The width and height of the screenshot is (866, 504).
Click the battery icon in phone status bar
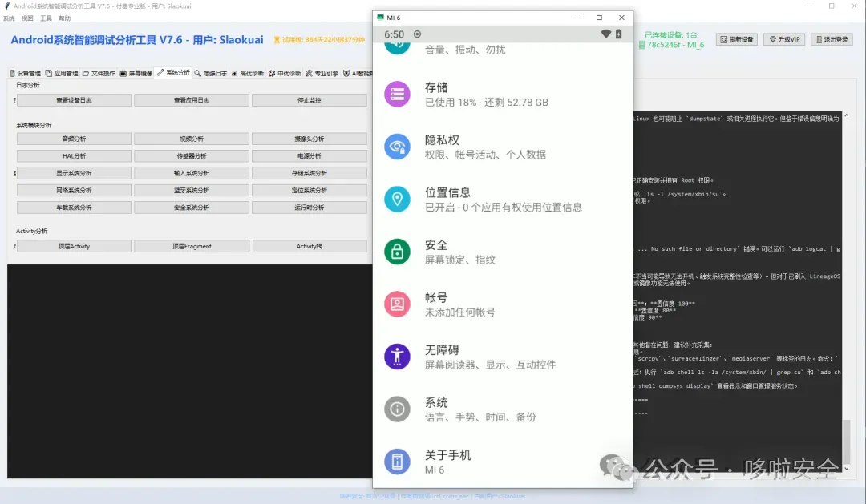tap(618, 34)
